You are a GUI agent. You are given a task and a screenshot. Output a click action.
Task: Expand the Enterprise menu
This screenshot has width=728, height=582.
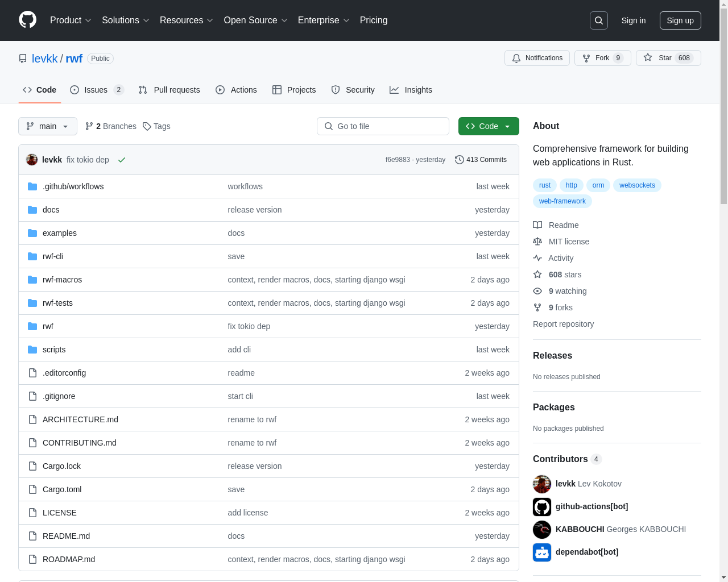tap(324, 20)
